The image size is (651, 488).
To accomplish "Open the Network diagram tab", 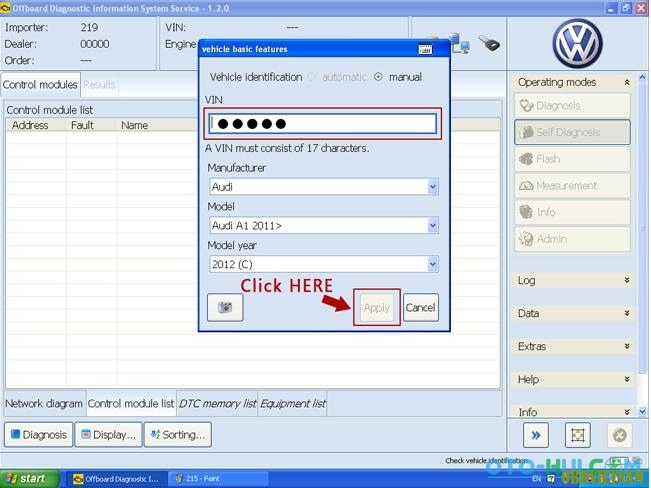I will click(x=44, y=403).
